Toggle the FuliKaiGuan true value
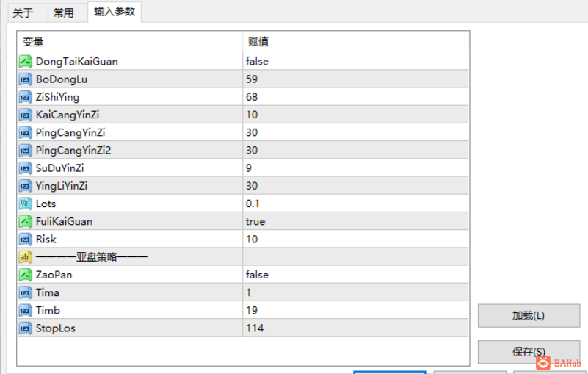This screenshot has height=374, width=588. [255, 221]
